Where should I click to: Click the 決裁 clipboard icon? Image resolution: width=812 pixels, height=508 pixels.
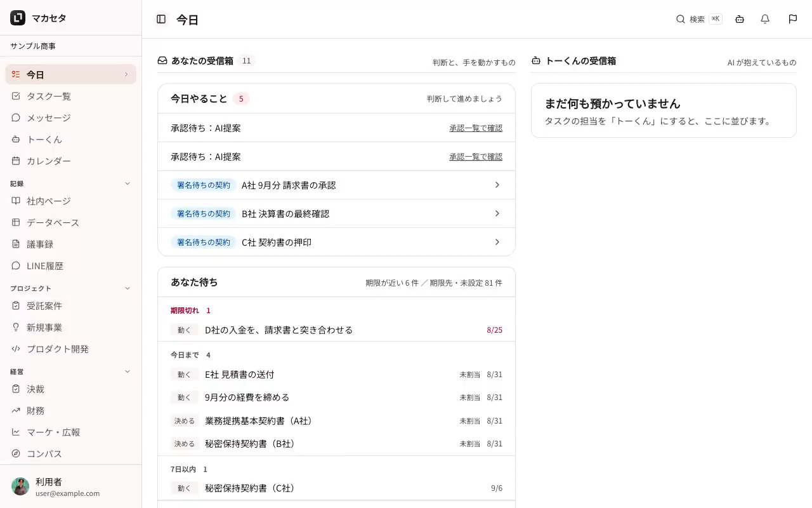[x=16, y=389]
